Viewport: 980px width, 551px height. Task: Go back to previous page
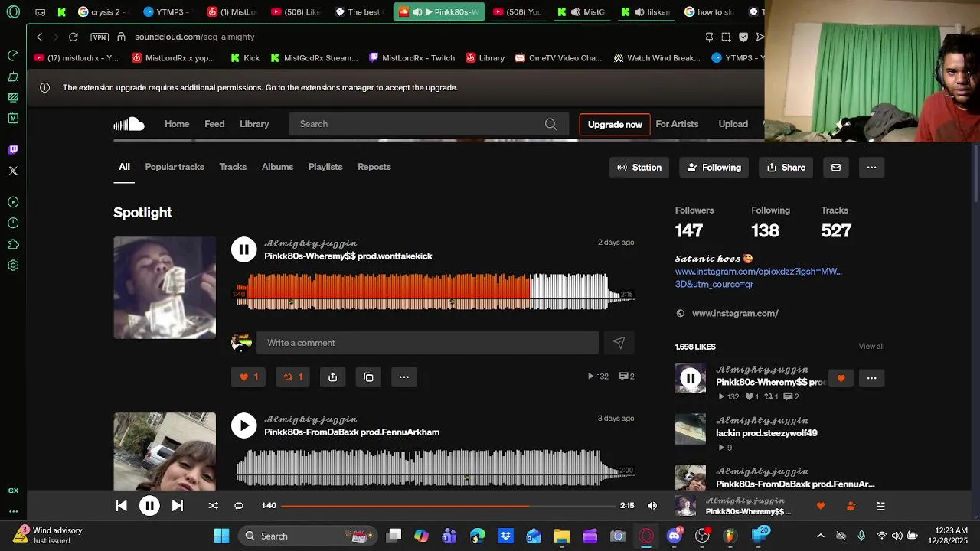point(39,37)
